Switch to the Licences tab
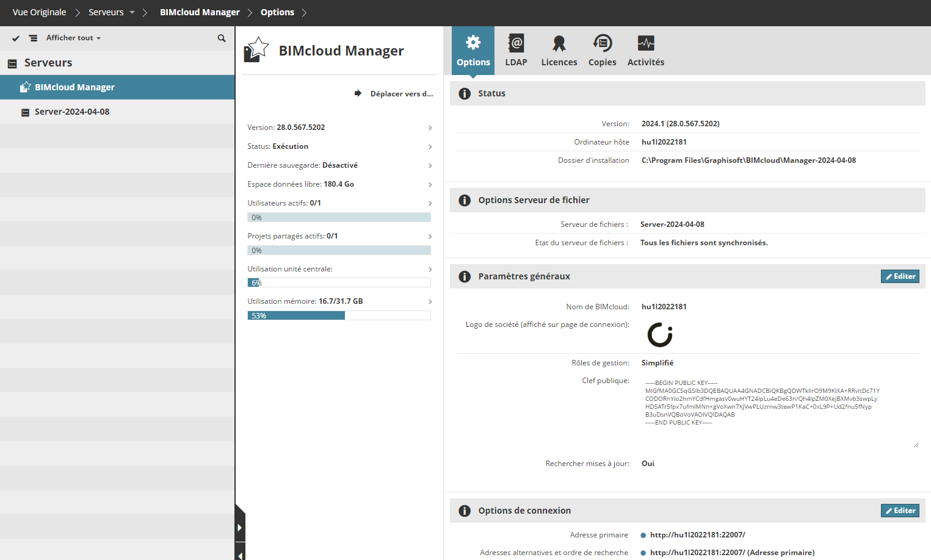 tap(559, 51)
